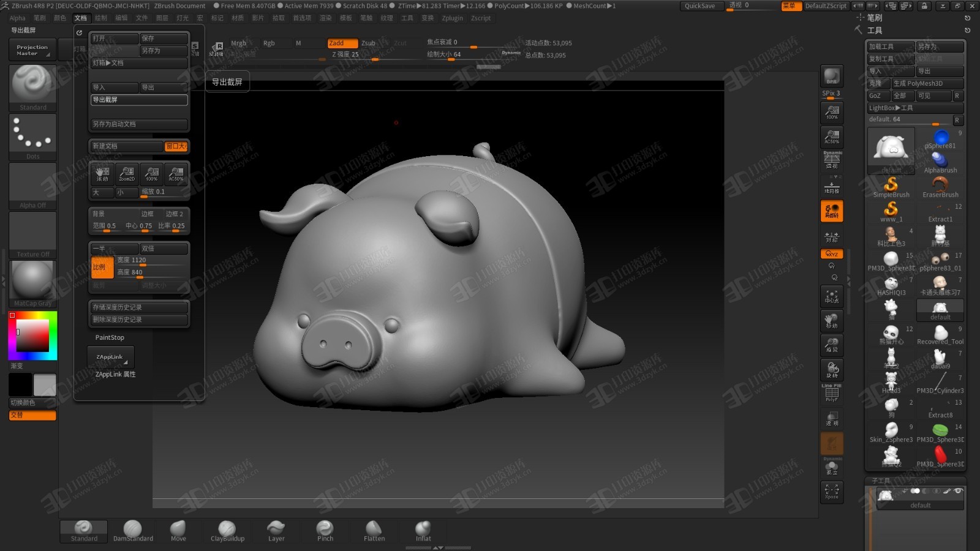Screen dimensions: 980x551
Task: Click 生成 PolyMesh3D button
Action: [928, 83]
